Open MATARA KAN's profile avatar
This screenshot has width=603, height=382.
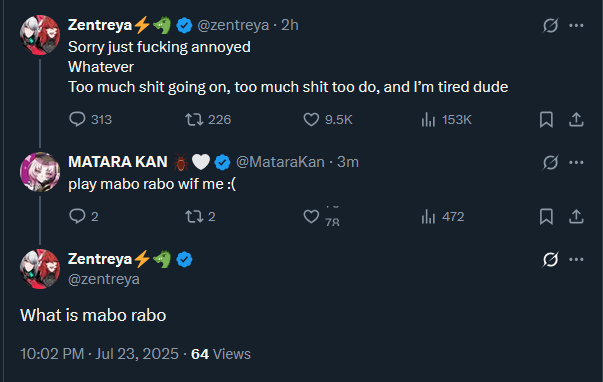click(40, 172)
